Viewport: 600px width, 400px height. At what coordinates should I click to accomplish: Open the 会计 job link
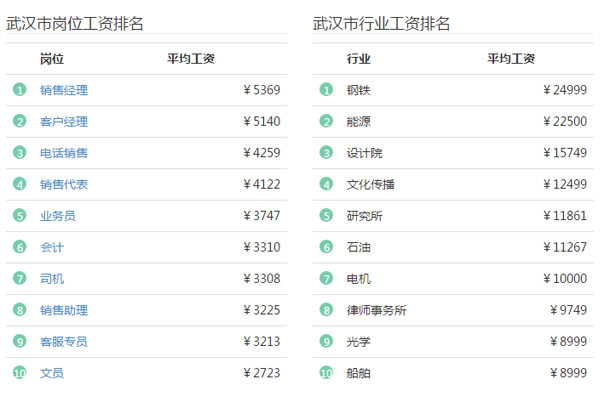tap(52, 247)
